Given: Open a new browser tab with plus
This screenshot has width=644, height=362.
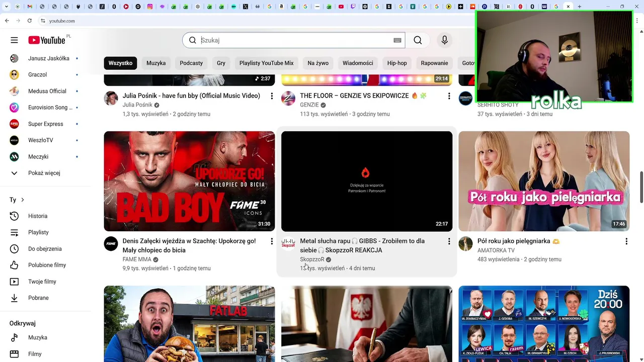Looking at the screenshot, I should click(580, 7).
